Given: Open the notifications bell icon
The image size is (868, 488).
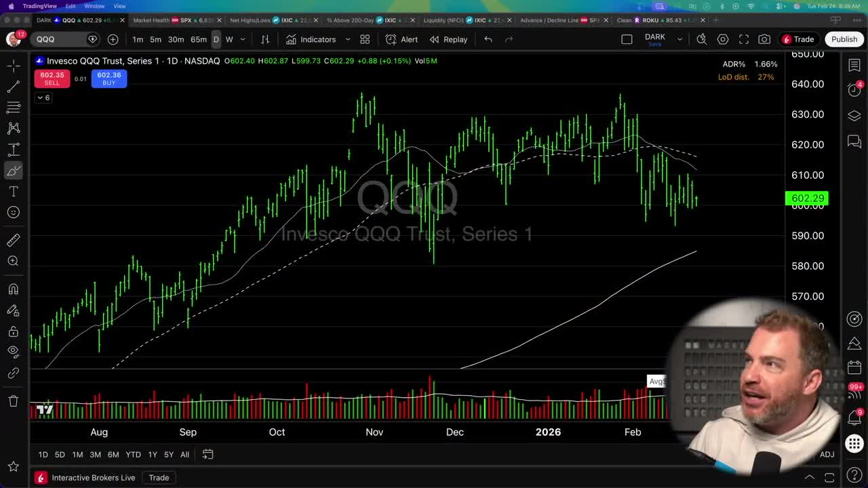Looking at the screenshot, I should pyautogui.click(x=854, y=418).
